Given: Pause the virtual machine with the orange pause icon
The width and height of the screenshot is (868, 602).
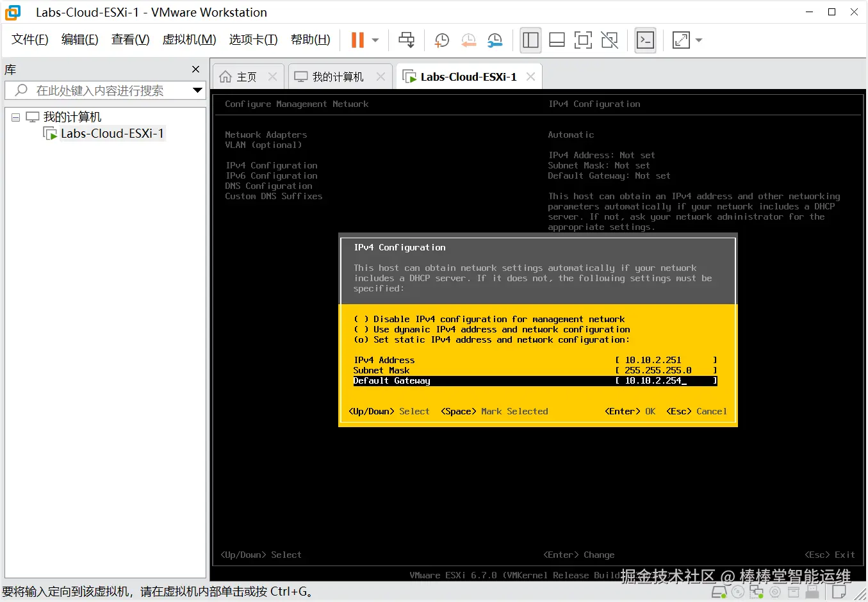Looking at the screenshot, I should coord(357,40).
